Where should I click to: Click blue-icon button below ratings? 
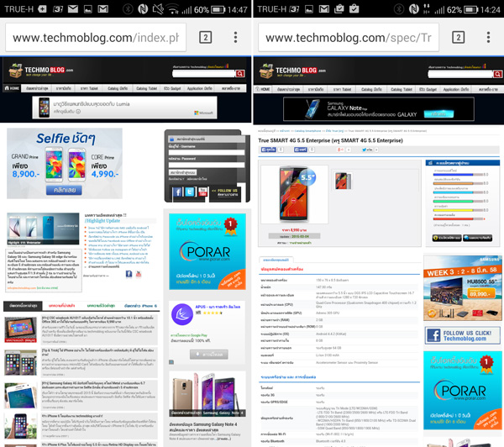[x=477, y=238]
